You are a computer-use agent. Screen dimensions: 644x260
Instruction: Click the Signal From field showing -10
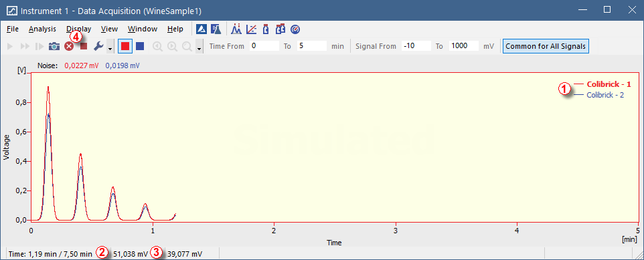coord(416,46)
